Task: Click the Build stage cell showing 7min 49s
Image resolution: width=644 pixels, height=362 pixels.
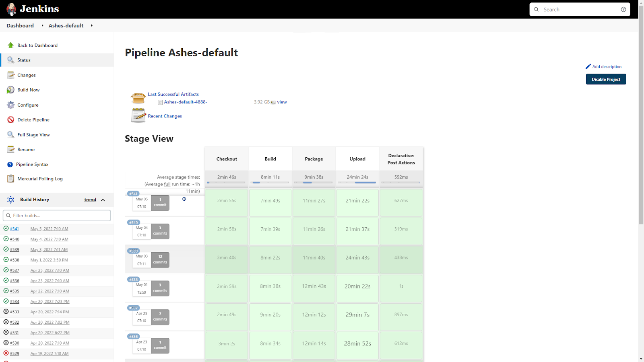Action: (x=270, y=201)
